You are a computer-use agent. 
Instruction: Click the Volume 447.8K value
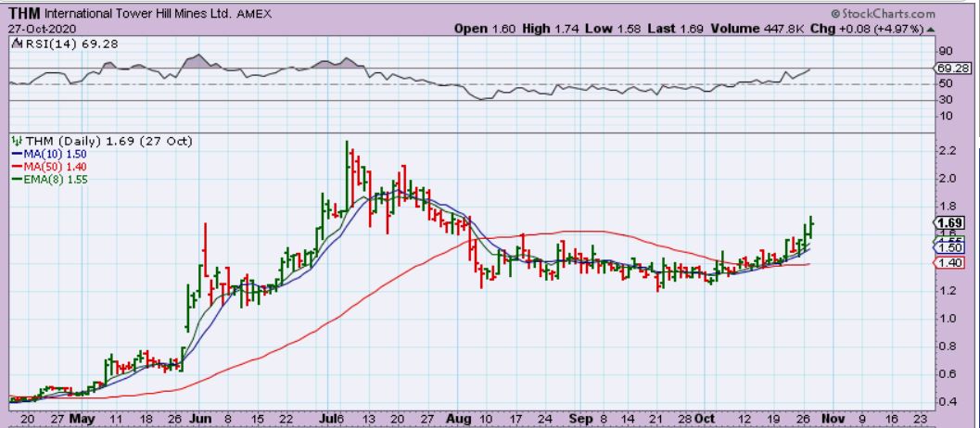[x=757, y=29]
